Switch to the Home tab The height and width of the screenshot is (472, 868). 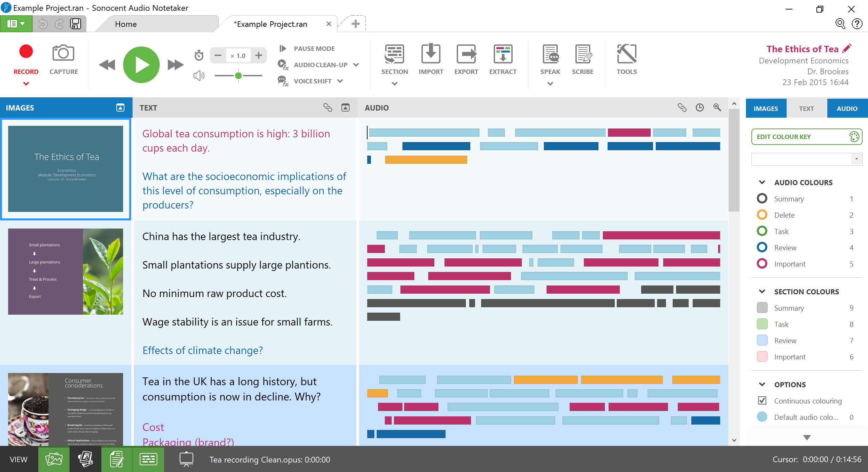pyautogui.click(x=126, y=24)
